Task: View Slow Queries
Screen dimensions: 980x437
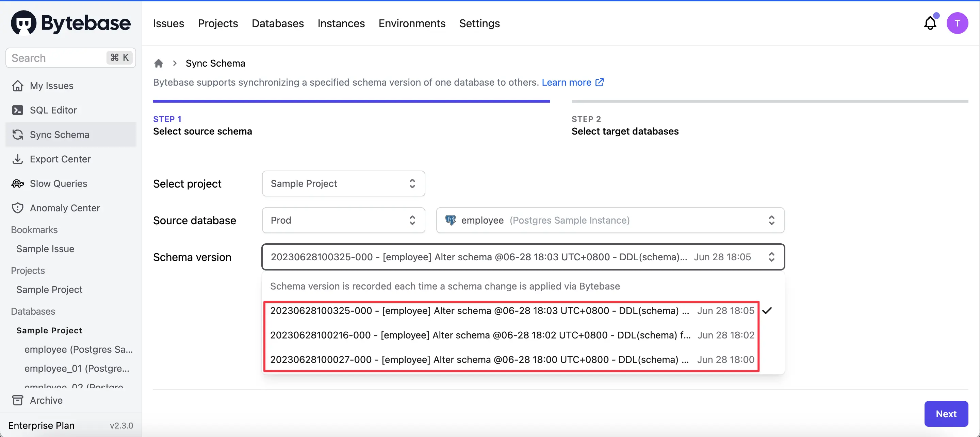Action: pyautogui.click(x=59, y=183)
